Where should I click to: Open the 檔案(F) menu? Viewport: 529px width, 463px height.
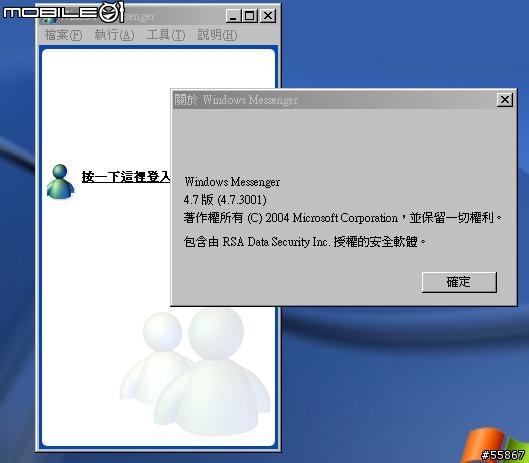(63, 35)
